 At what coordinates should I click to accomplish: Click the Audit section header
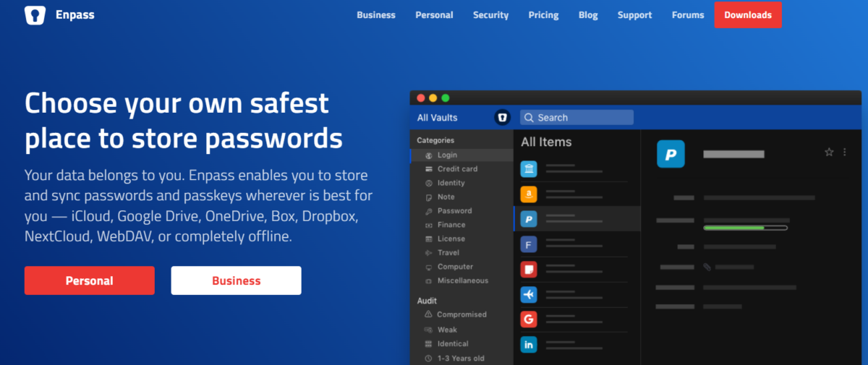(427, 301)
